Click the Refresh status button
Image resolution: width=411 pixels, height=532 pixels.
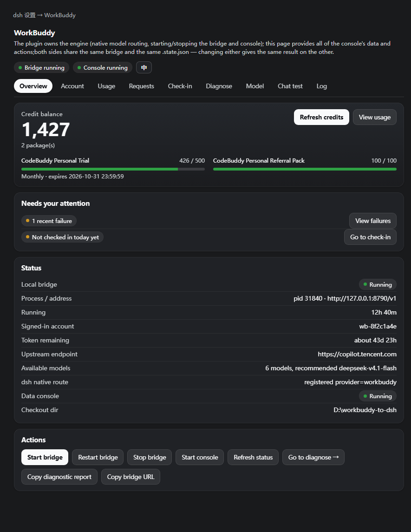click(x=253, y=457)
